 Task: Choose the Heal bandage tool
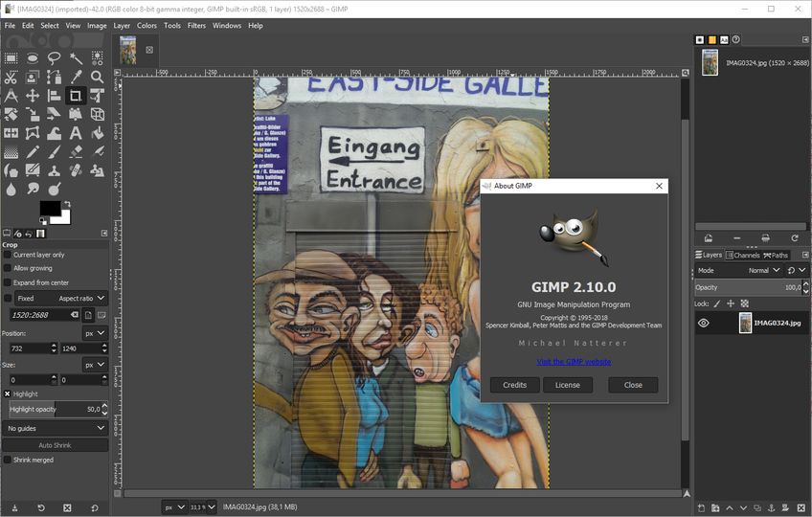(x=76, y=170)
